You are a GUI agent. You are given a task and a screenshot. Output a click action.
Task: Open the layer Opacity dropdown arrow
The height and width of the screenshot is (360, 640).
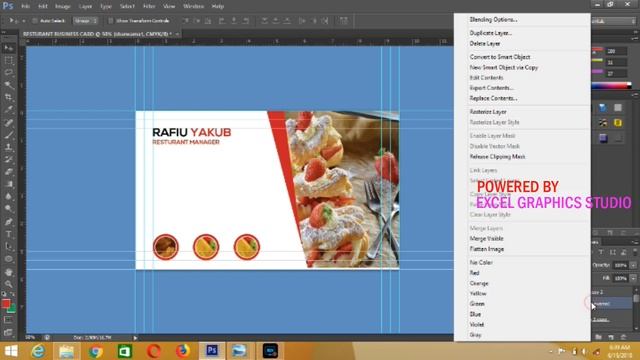(633, 265)
